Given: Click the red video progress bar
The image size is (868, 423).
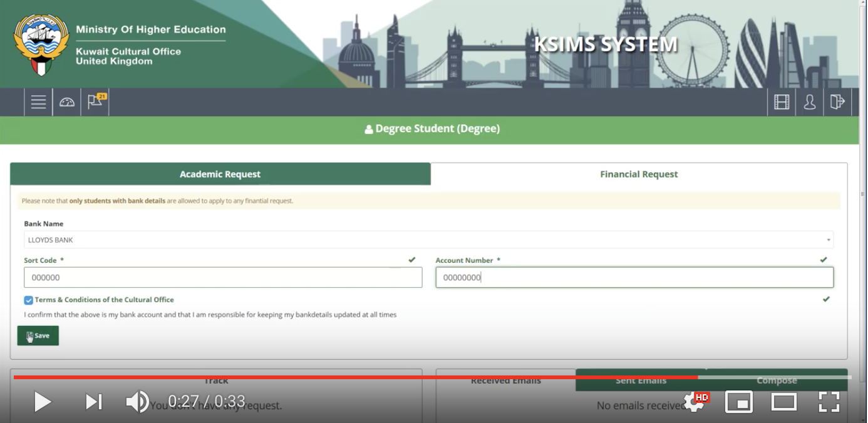Looking at the screenshot, I should tap(356, 377).
